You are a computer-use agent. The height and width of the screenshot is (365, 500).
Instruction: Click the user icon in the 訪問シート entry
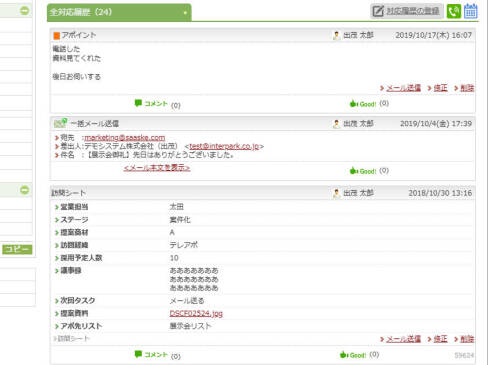pos(336,193)
